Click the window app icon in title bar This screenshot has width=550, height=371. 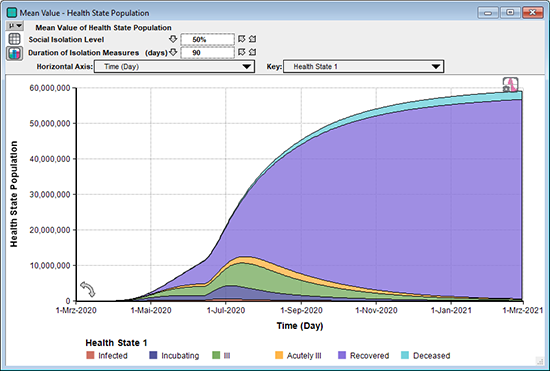[12, 13]
